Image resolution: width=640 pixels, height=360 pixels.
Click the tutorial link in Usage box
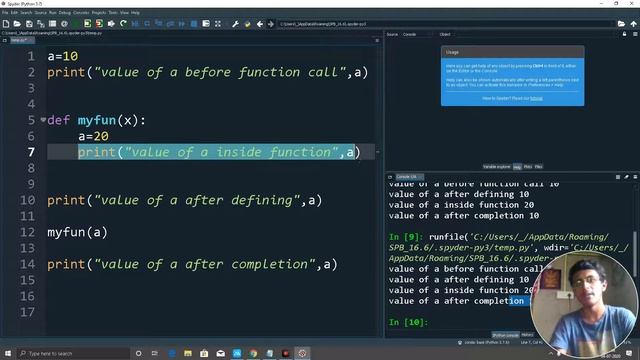pyautogui.click(x=536, y=98)
